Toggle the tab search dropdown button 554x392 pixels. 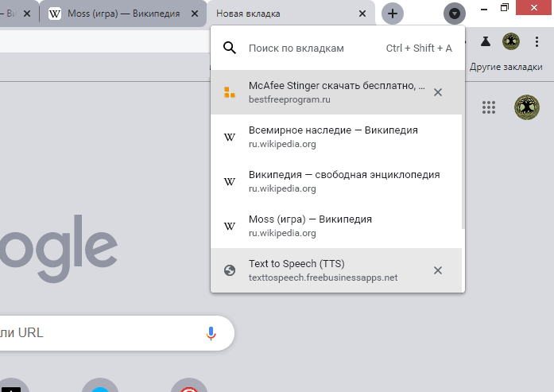click(455, 14)
